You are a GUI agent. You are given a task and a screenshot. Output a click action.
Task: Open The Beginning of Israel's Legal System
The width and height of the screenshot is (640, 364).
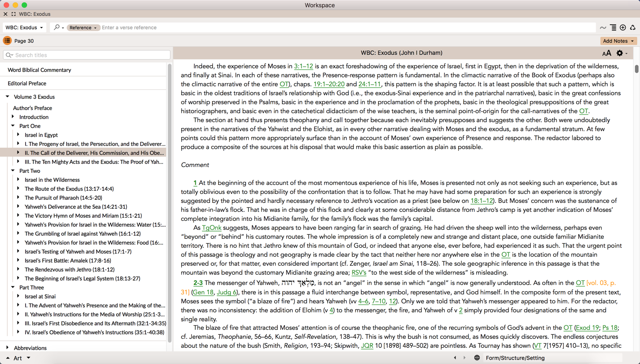pos(83,279)
